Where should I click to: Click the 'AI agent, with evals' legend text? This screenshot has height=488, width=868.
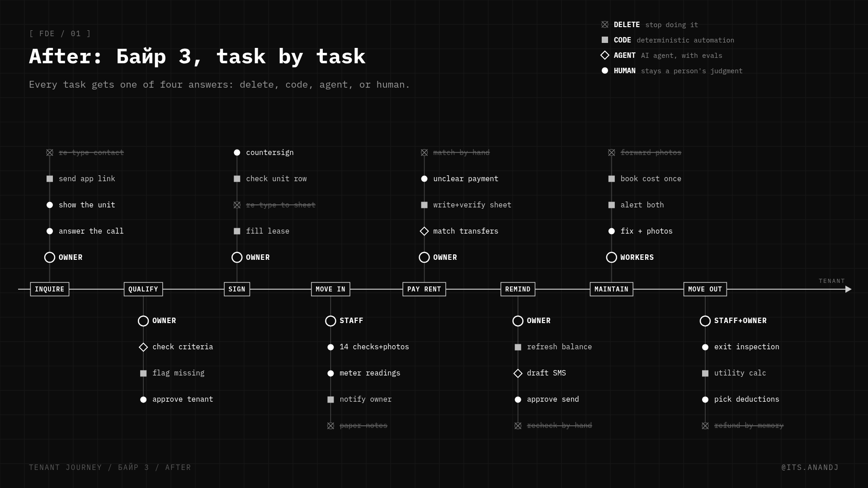[682, 56]
